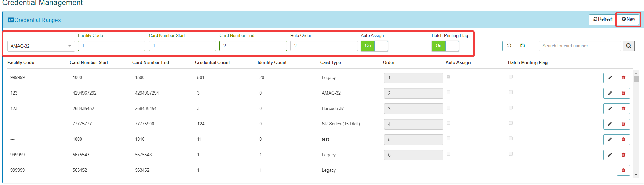Click the Order field showing 5

point(414,139)
